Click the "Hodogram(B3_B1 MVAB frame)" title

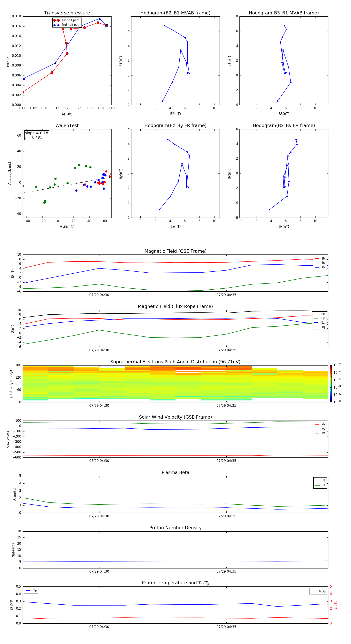[x=284, y=13]
